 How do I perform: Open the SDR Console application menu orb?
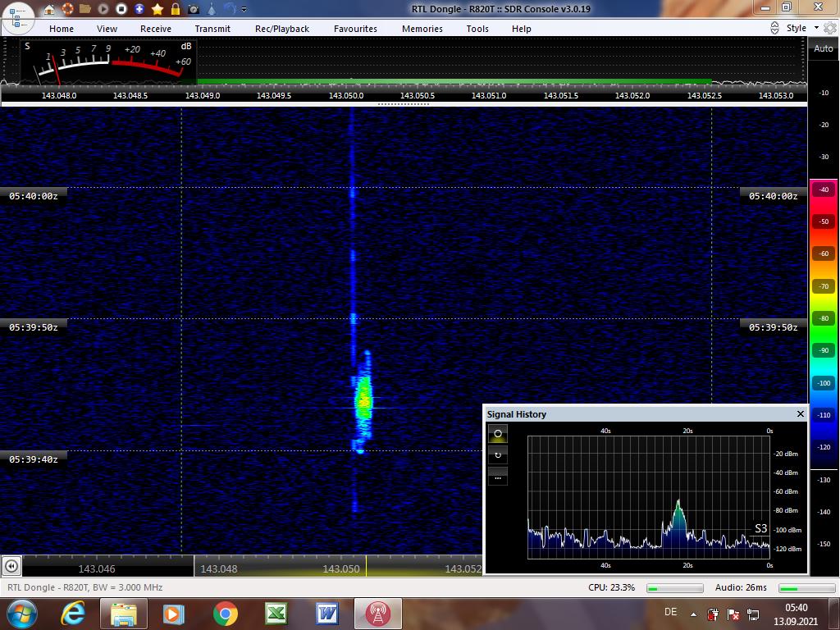pyautogui.click(x=17, y=18)
